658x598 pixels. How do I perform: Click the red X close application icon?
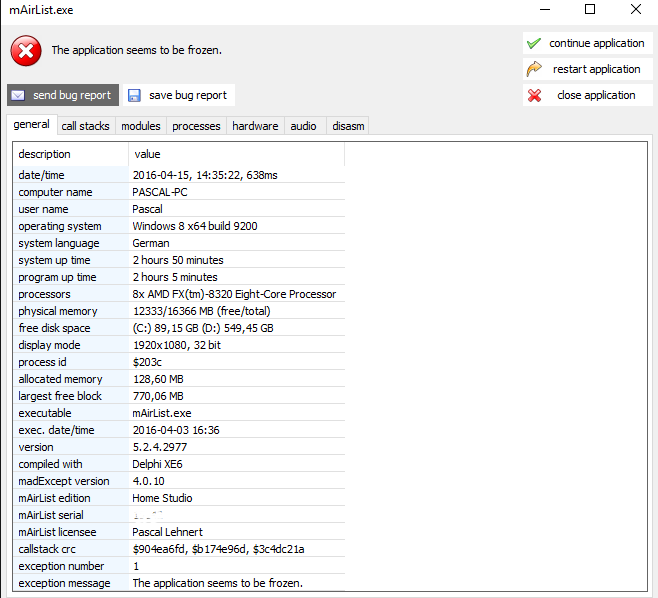tap(534, 95)
